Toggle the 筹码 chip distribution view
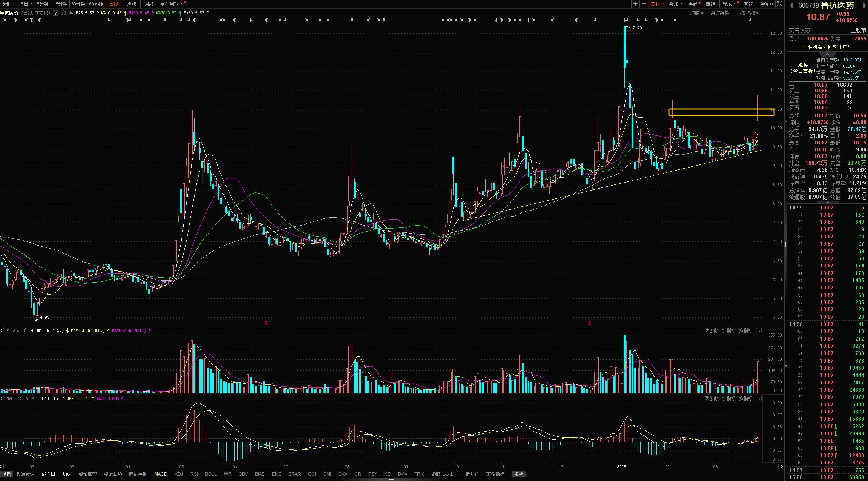 (693, 4)
